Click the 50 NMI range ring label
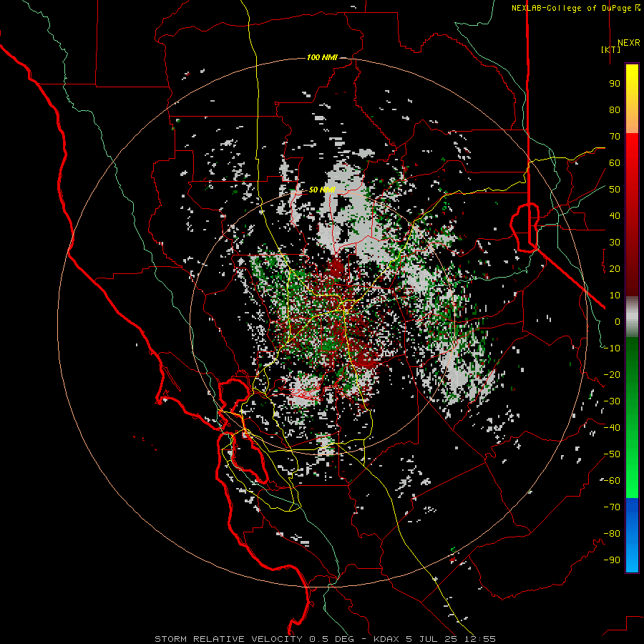644x644 pixels. 322,190
